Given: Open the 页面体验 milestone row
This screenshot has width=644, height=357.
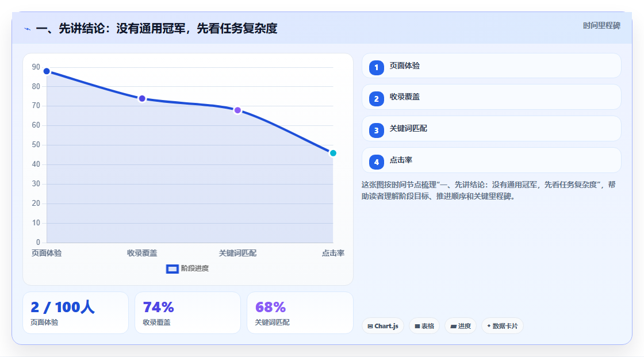Looking at the screenshot, I should coord(491,66).
